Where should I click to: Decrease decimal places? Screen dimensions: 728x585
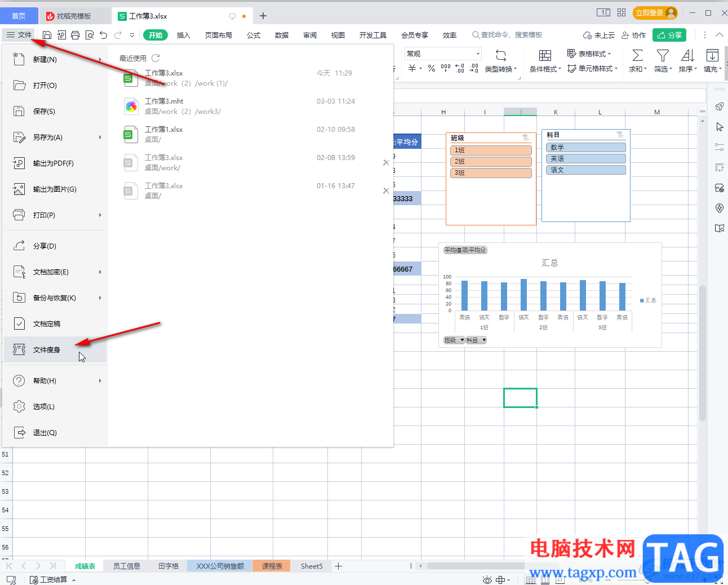(474, 68)
